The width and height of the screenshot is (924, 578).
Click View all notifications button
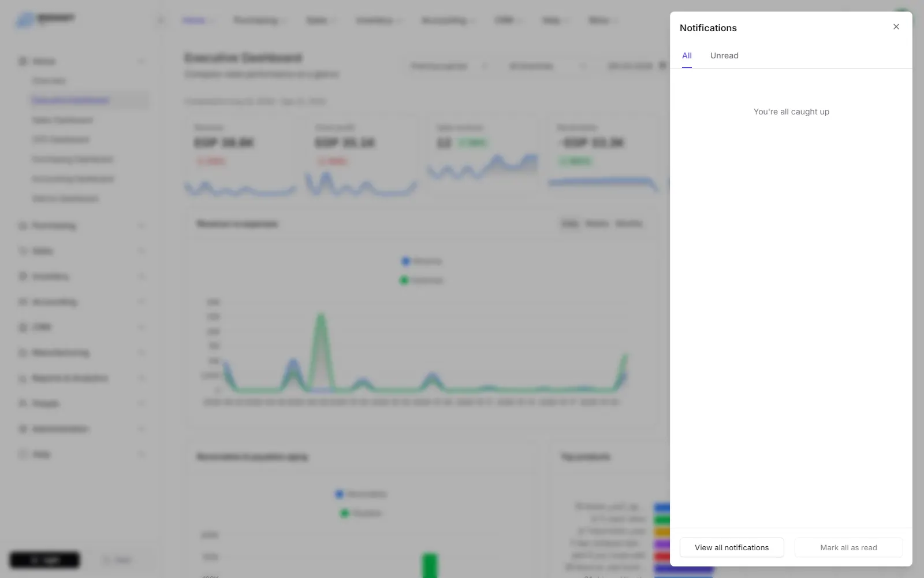pos(732,547)
